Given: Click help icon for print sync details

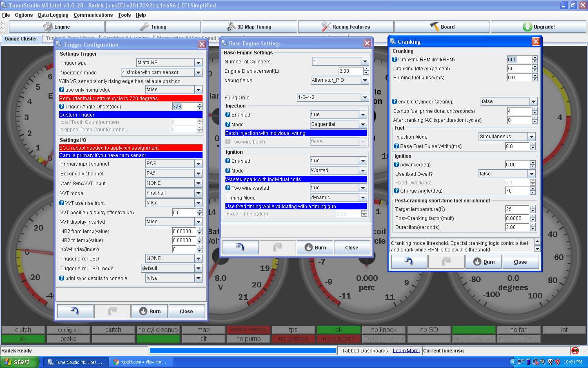Looking at the screenshot, I should tap(62, 278).
